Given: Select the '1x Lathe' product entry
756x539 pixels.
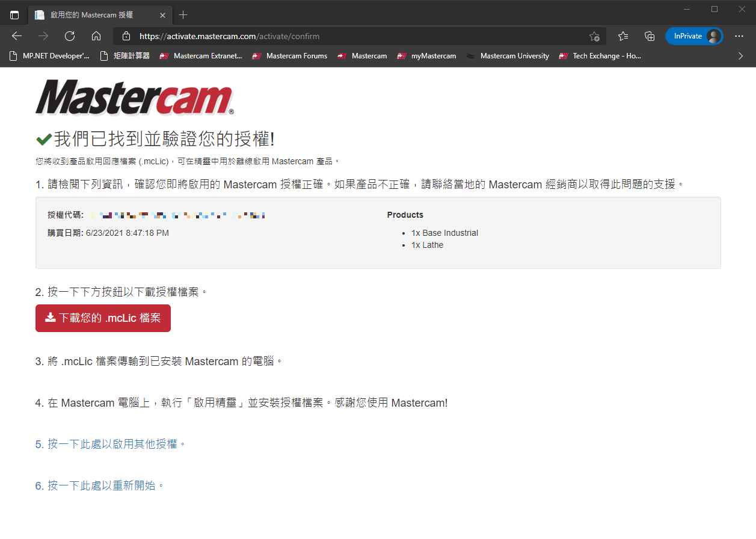Looking at the screenshot, I should point(427,245).
